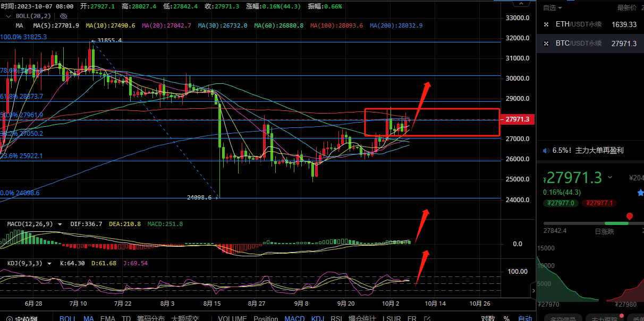Image resolution: width=644 pixels, height=321 pixels.
Task: Click the MA(60):26880.8 label
Action: click(x=279, y=25)
